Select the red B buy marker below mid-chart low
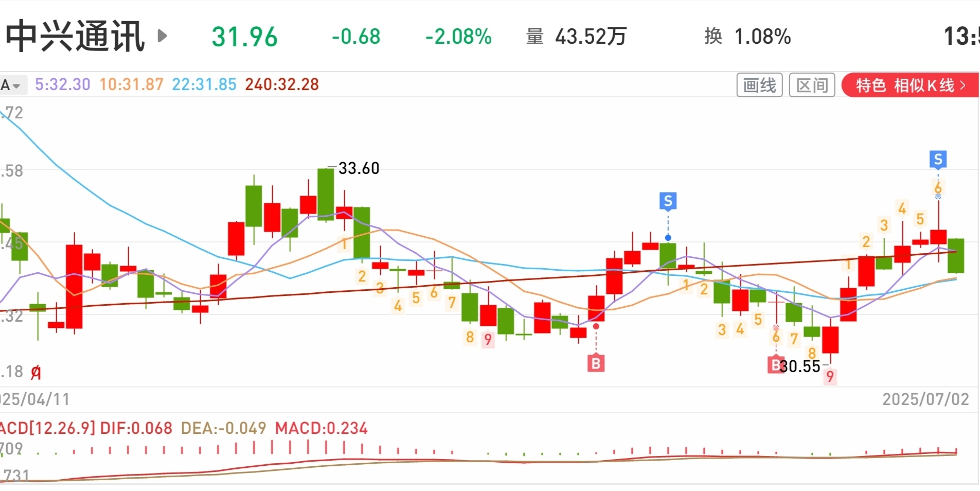 pos(596,363)
